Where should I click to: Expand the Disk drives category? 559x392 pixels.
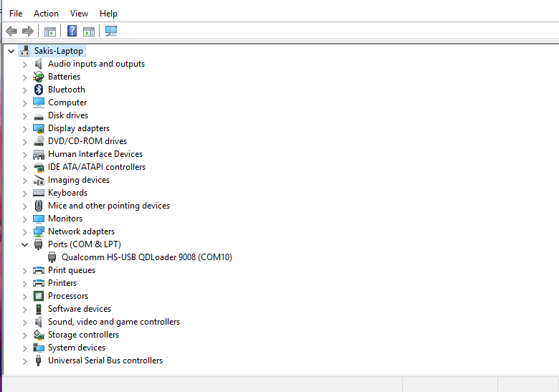pyautogui.click(x=24, y=116)
